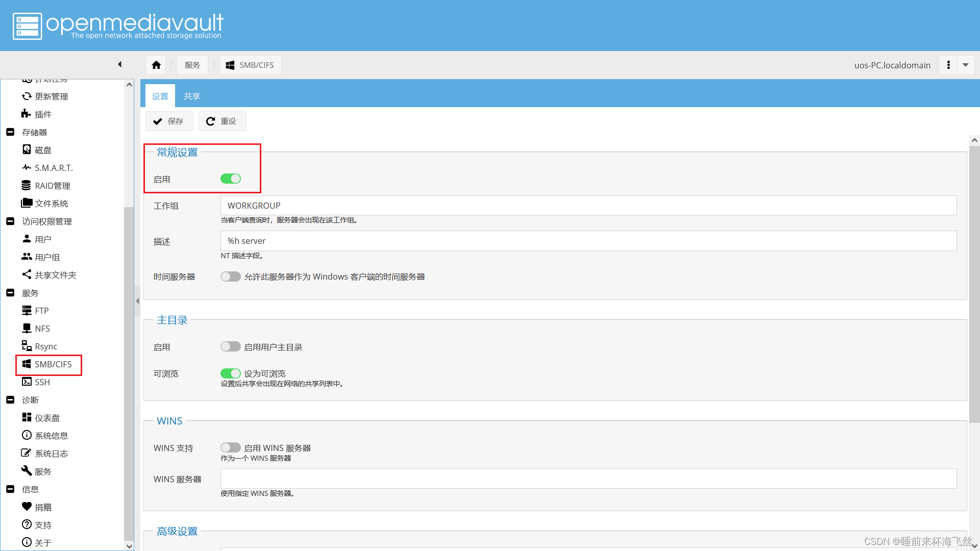
Task: Collapse the 存储器 tree section
Action: coord(10,132)
